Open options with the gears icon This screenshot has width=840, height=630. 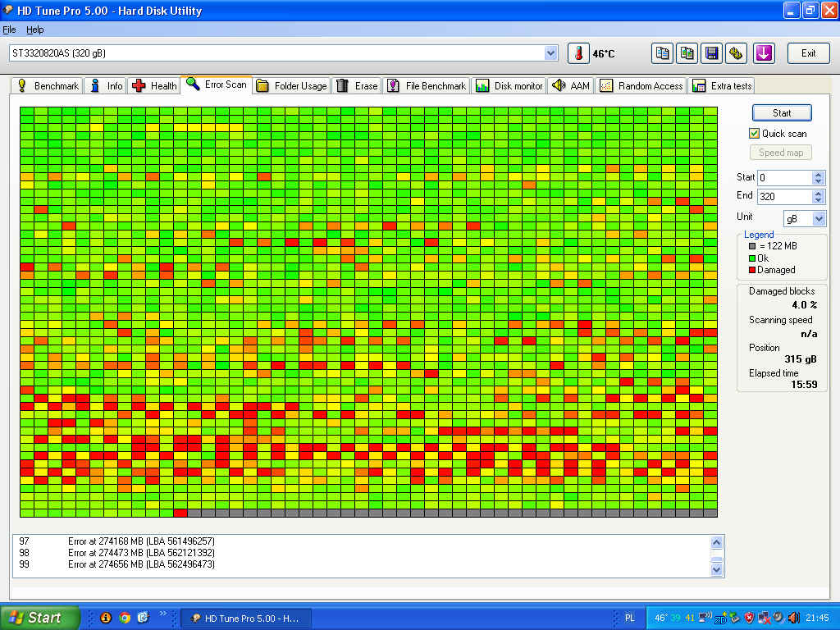click(736, 53)
